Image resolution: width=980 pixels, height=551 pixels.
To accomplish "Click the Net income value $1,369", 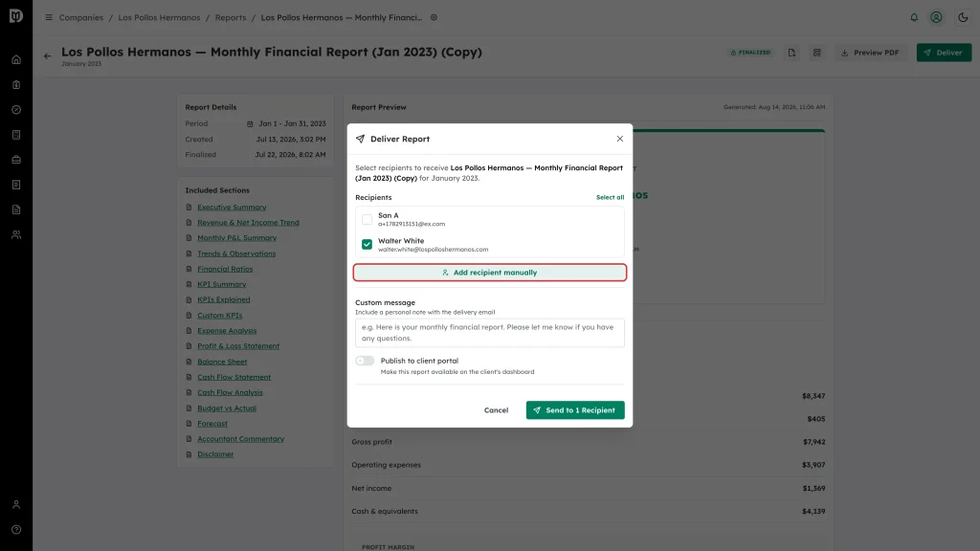I will point(813,489).
